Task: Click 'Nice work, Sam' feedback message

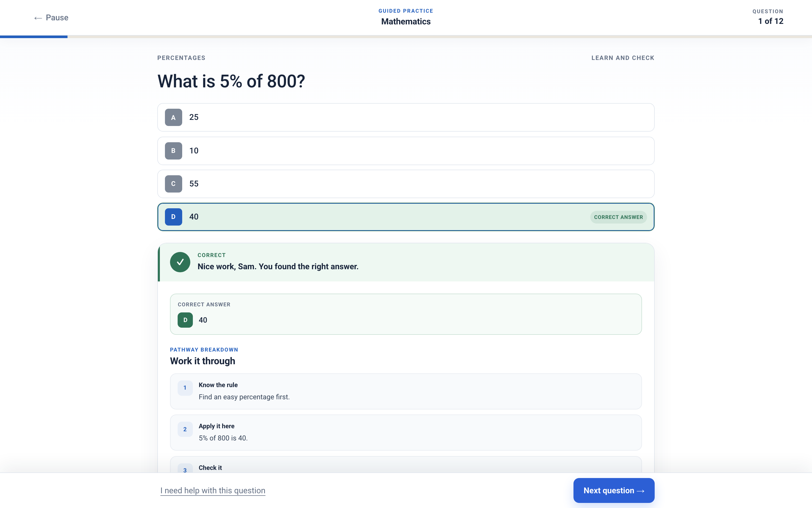Action: click(278, 266)
